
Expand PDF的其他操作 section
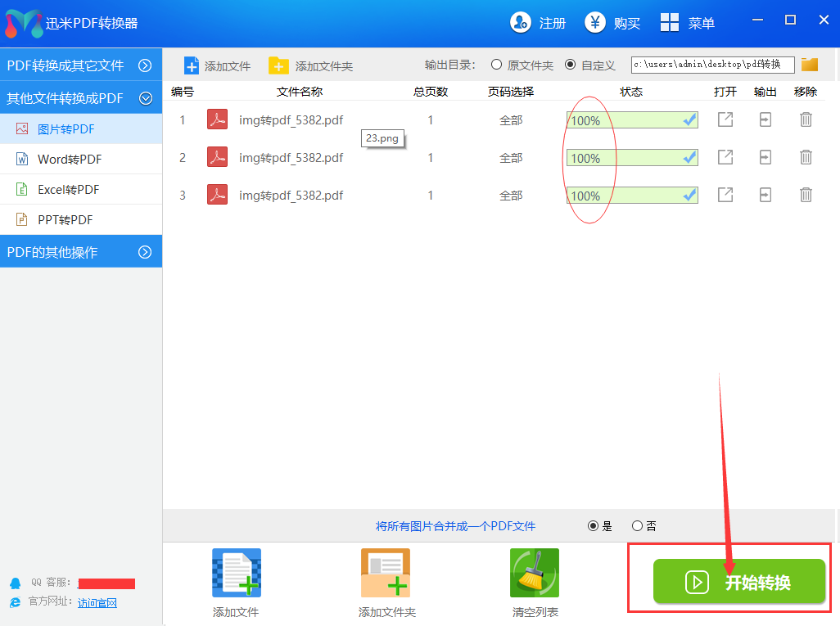[x=145, y=252]
